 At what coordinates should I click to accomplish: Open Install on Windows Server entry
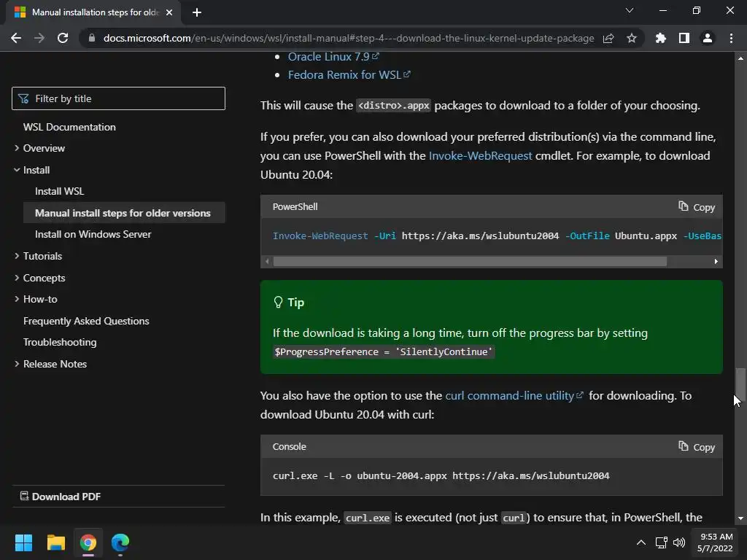[93, 234]
